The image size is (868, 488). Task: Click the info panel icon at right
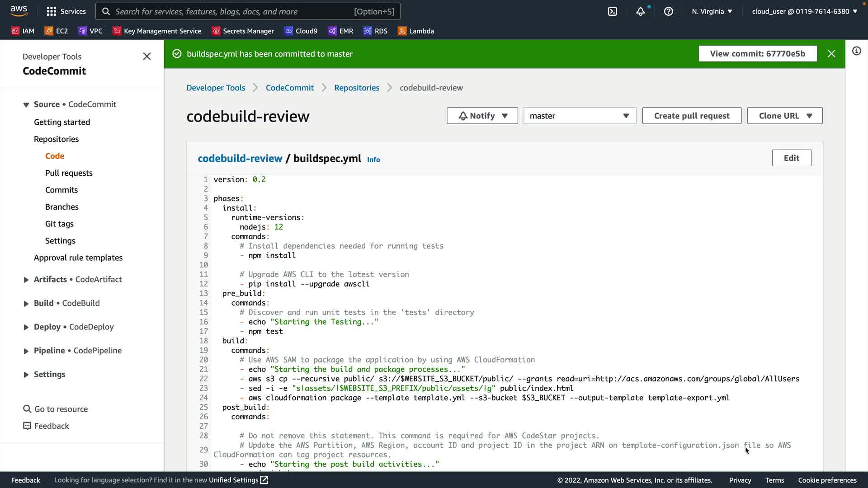pyautogui.click(x=856, y=51)
